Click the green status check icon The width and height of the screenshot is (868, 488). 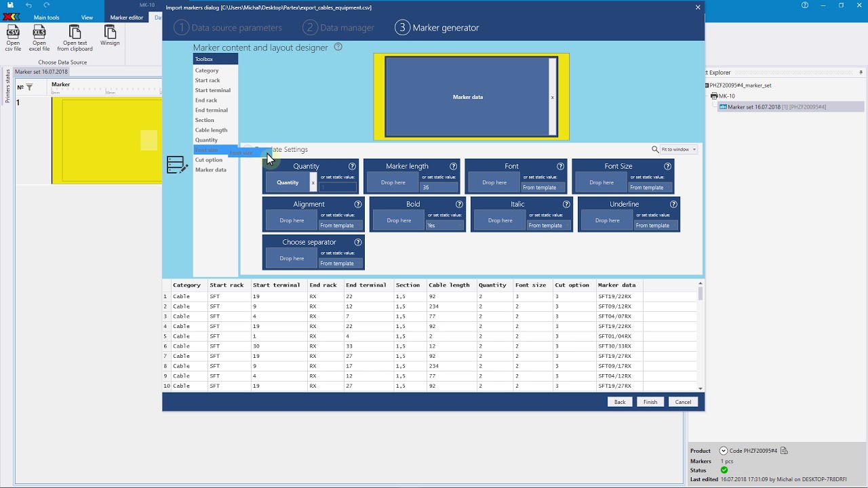tap(724, 470)
